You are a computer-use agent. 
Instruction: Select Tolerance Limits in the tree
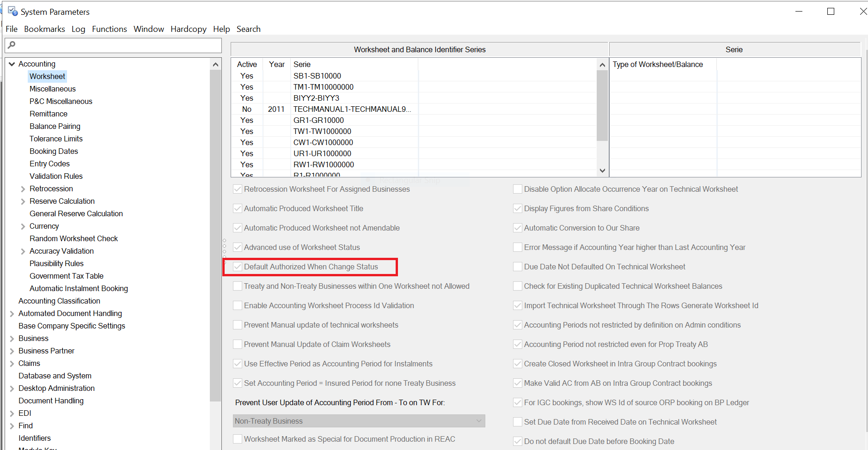coord(56,139)
